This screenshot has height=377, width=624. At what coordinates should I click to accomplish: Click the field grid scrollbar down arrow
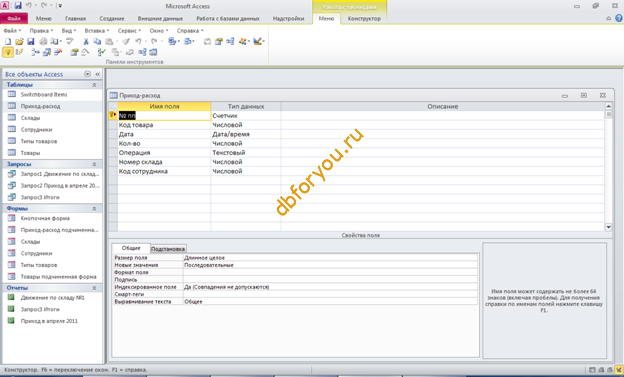click(x=608, y=227)
